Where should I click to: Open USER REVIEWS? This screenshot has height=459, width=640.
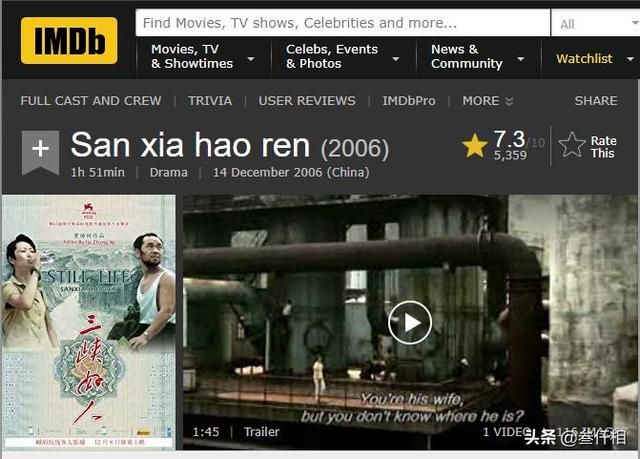(307, 101)
